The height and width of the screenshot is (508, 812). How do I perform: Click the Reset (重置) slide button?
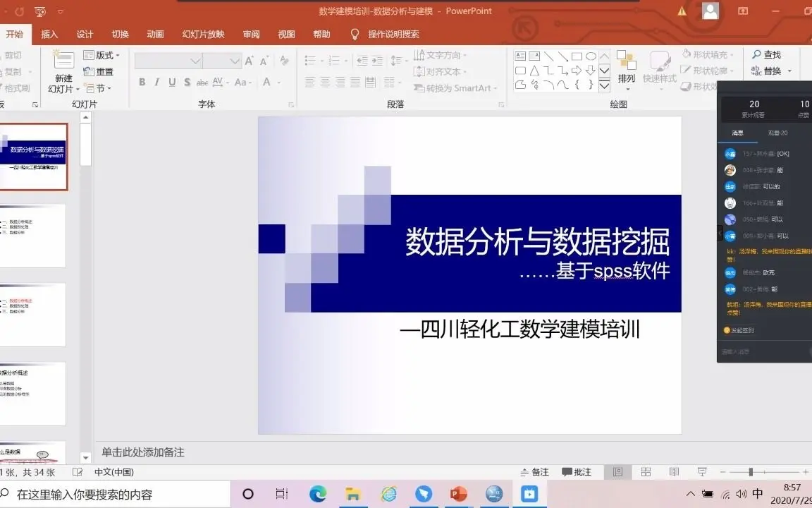pos(99,71)
